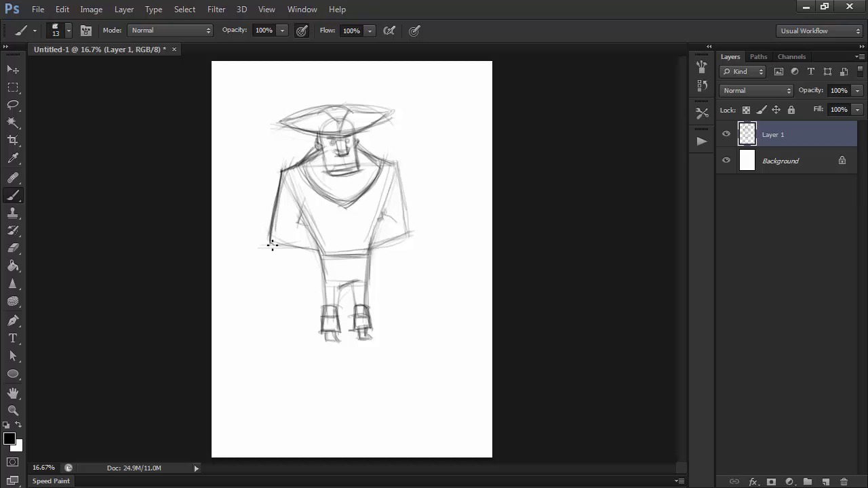Select the Crop tool

13,140
